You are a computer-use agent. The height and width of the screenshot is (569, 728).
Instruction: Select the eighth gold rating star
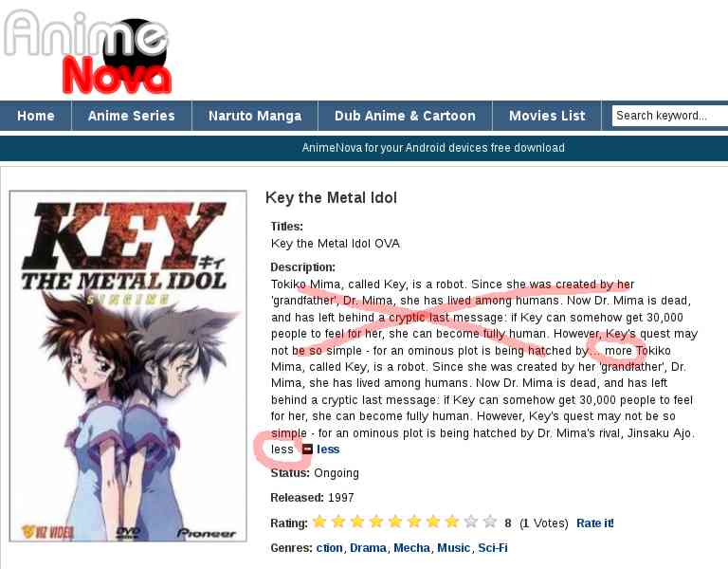click(452, 523)
